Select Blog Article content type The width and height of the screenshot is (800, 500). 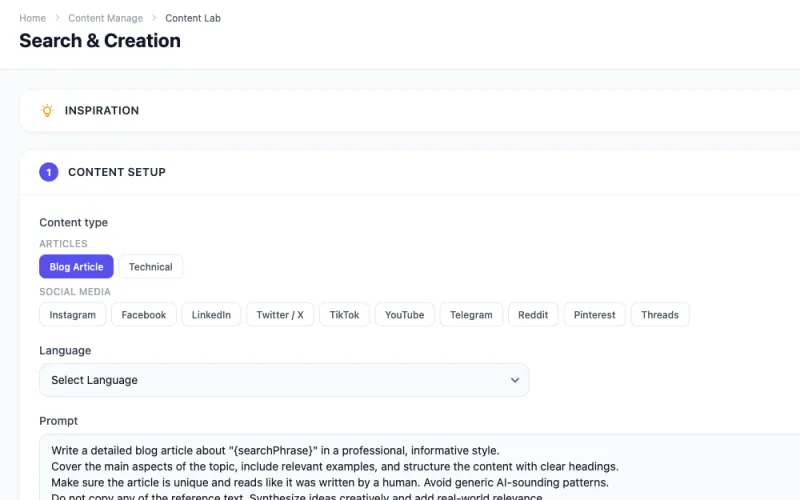coord(77,267)
